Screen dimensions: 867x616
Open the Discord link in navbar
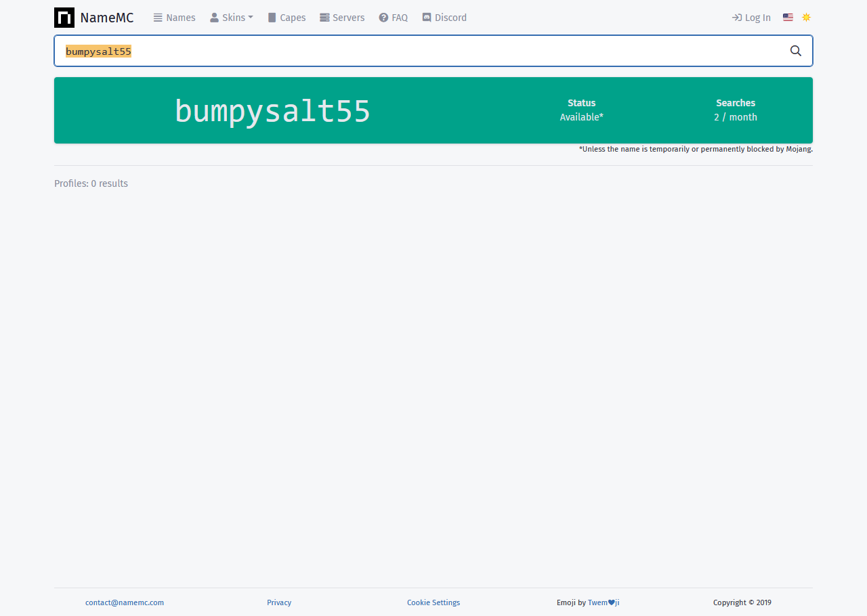click(444, 18)
